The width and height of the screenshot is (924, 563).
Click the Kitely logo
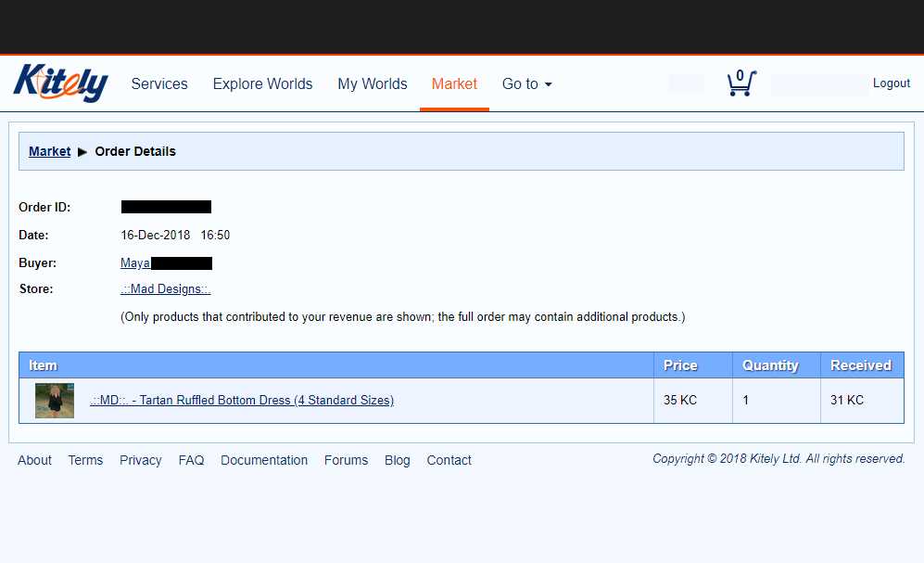pyautogui.click(x=60, y=83)
